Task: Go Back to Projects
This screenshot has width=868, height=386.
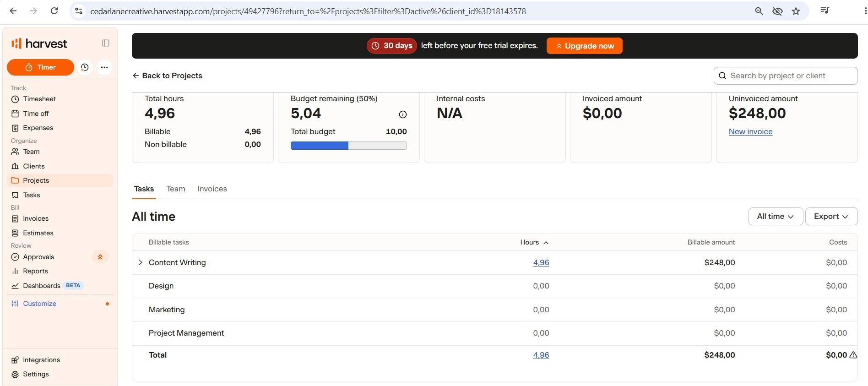Action: 168,76
